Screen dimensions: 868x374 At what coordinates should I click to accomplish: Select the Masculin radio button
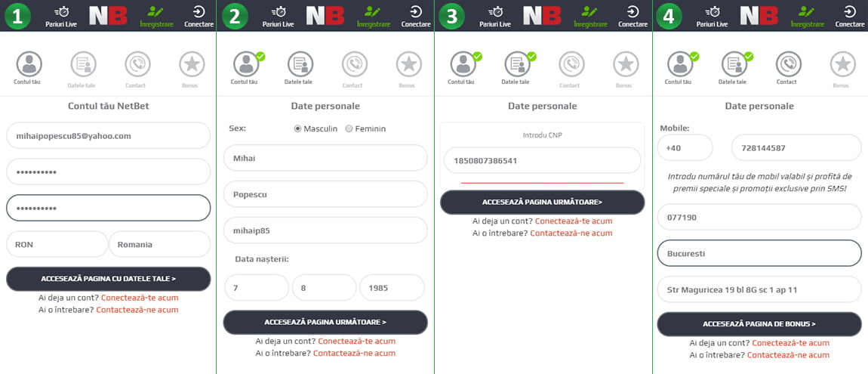(298, 128)
